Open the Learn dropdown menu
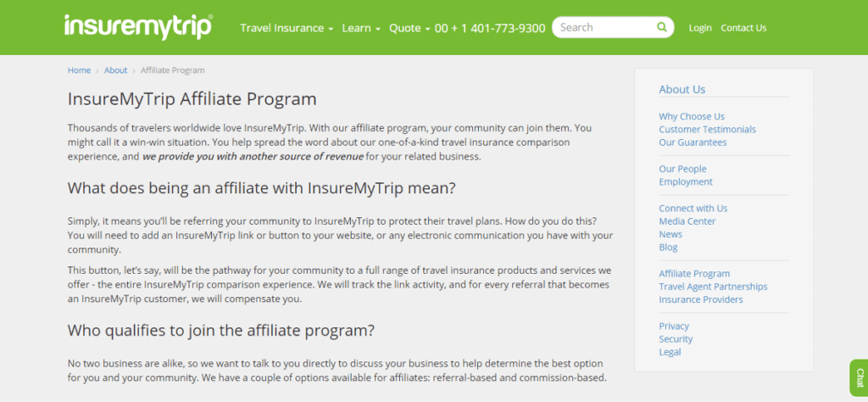The height and width of the screenshot is (402, 868). pos(361,28)
